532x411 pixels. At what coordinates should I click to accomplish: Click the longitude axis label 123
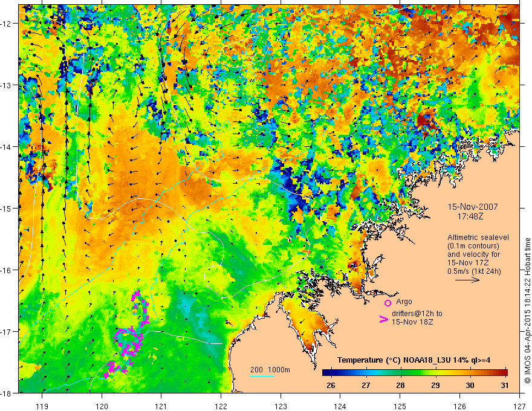(281, 406)
